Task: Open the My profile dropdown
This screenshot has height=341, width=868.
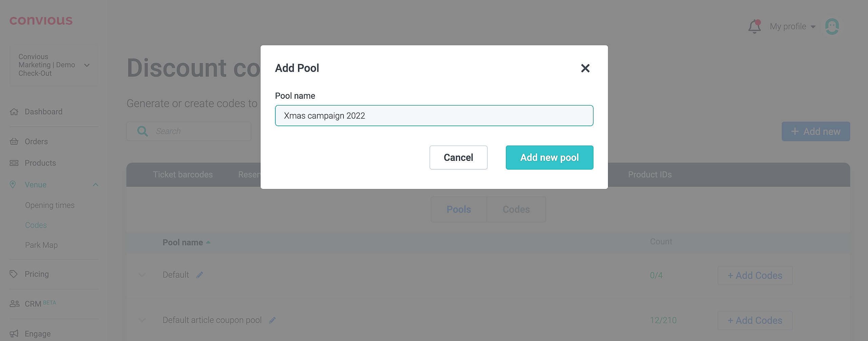Action: pos(792,26)
